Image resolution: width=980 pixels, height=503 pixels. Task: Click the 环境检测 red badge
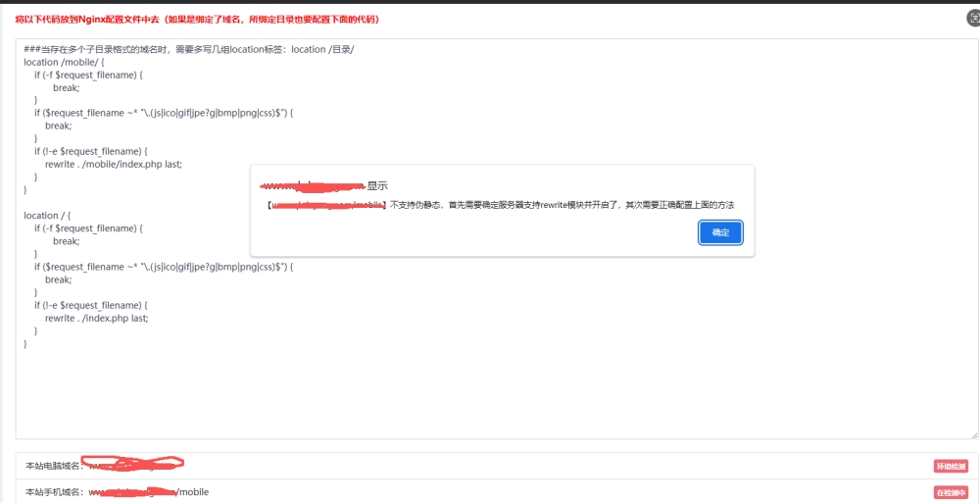coord(951,466)
